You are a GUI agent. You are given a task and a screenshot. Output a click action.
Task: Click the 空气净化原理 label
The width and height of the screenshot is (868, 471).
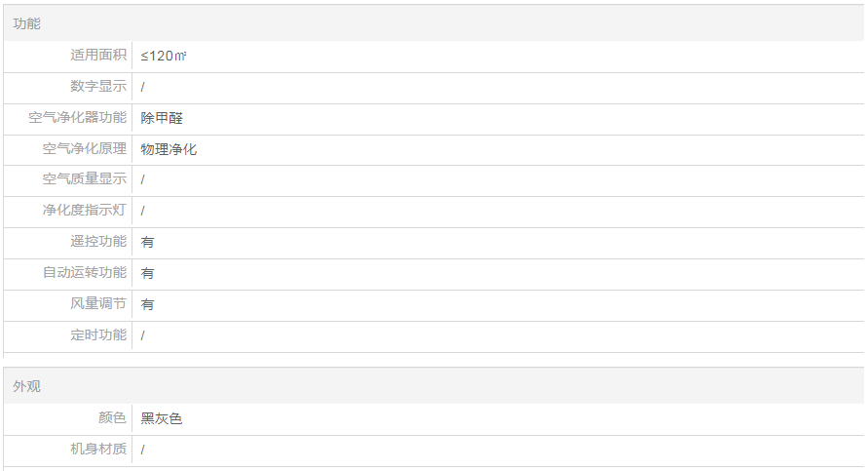[x=85, y=149]
